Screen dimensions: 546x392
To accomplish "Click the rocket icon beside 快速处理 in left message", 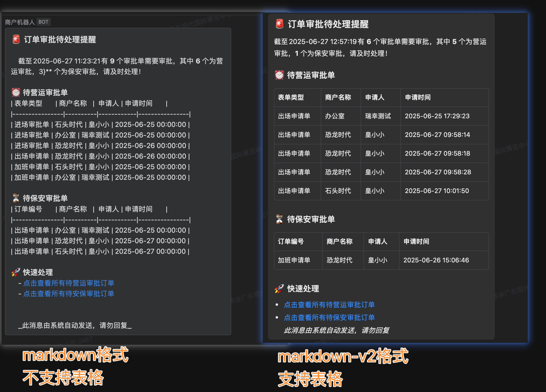I will coord(16,272).
